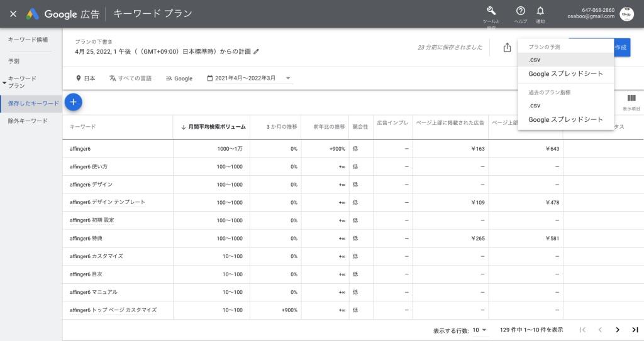Click the 広告インプレ column header
The width and height of the screenshot is (644, 341).
click(x=392, y=122)
